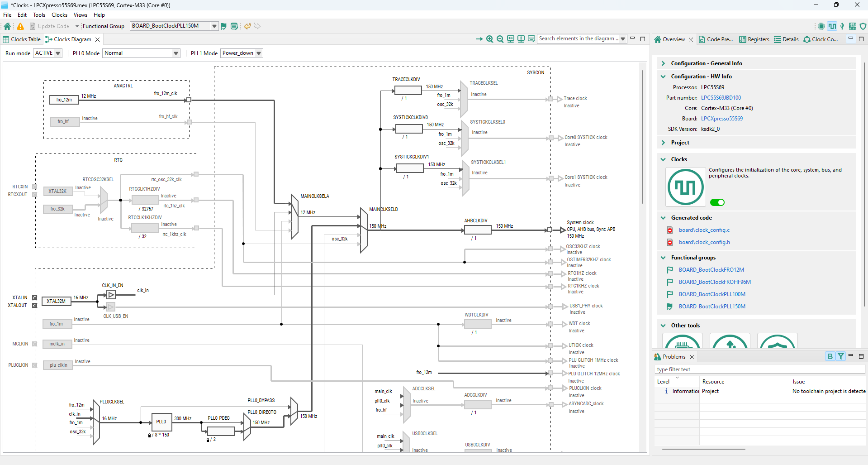Toggle the XTALOUT pin box
The image size is (868, 465).
[34, 306]
